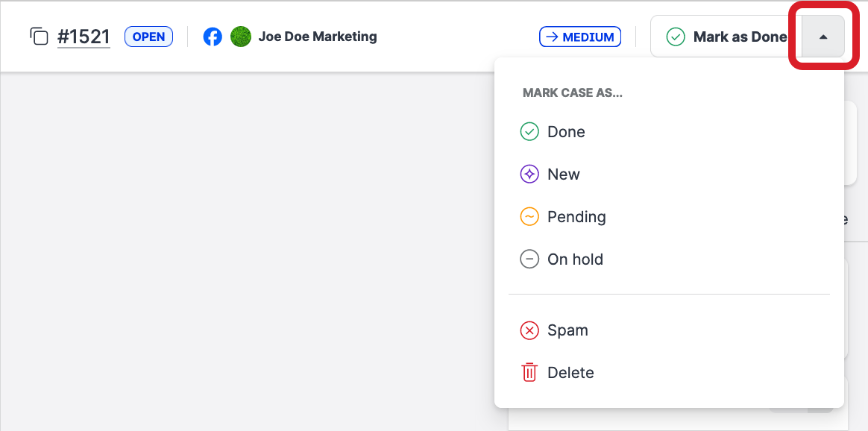Viewport: 868px width, 431px height.
Task: Click the orange Pending status icon
Action: point(529,217)
